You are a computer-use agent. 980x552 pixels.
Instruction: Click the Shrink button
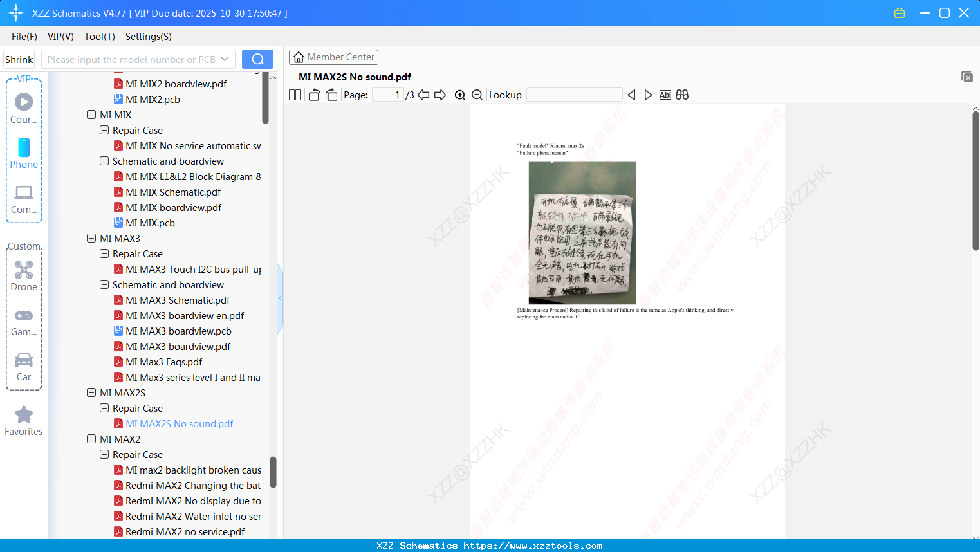tap(19, 59)
